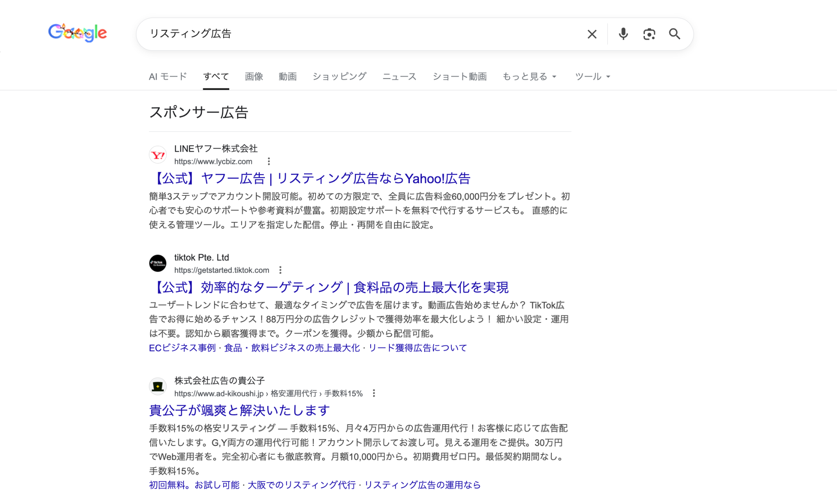This screenshot has height=504, width=837.
Task: Start a voice search with the microphone icon
Action: 622,34
